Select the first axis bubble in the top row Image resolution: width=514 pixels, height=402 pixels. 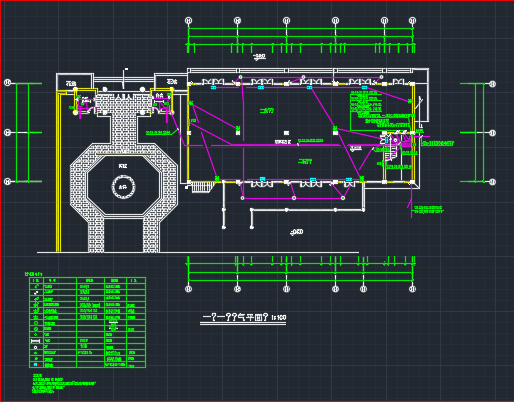188,21
